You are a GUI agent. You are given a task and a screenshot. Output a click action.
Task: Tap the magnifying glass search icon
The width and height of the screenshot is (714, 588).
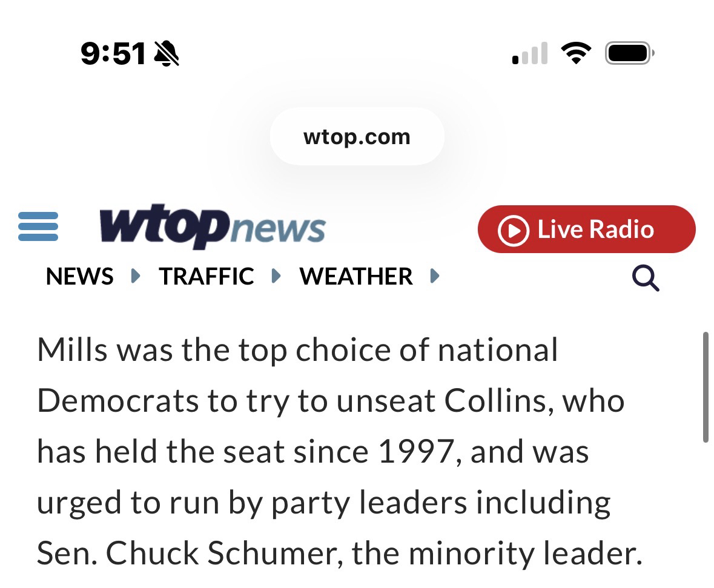tap(646, 278)
